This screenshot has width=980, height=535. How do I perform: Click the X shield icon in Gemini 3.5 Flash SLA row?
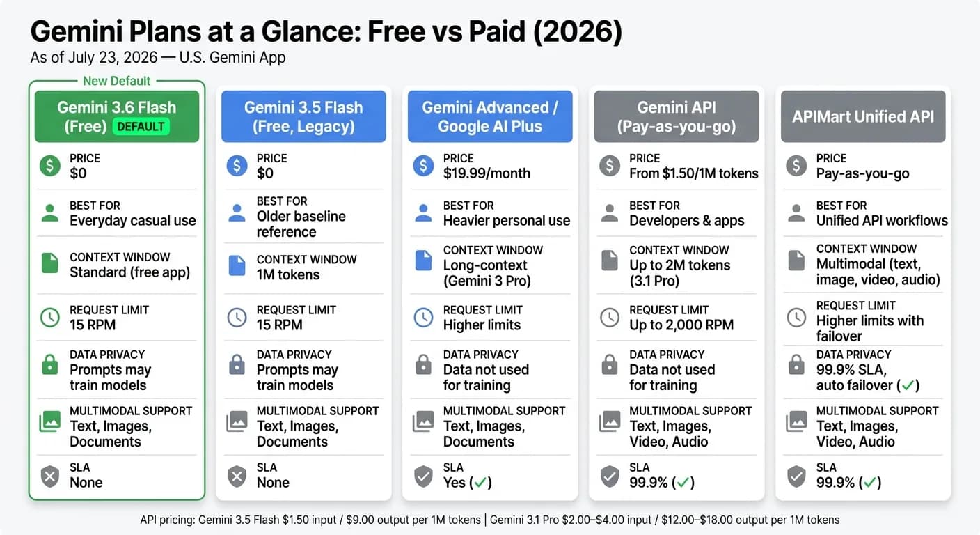point(237,476)
